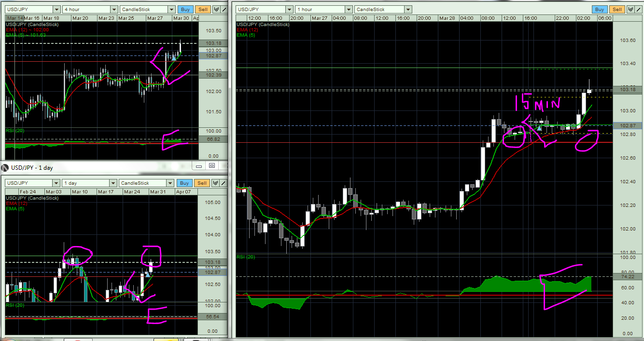Open the indicators icon in the 4 hour chart
644x341 pixels.
216,9
